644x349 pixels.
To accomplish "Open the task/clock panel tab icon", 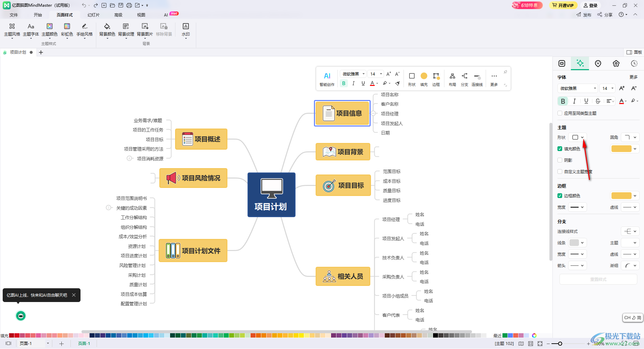I will 634,63.
